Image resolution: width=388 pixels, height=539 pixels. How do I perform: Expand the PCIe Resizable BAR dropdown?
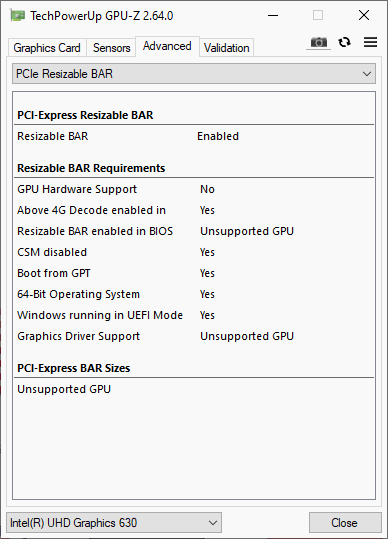click(x=194, y=74)
